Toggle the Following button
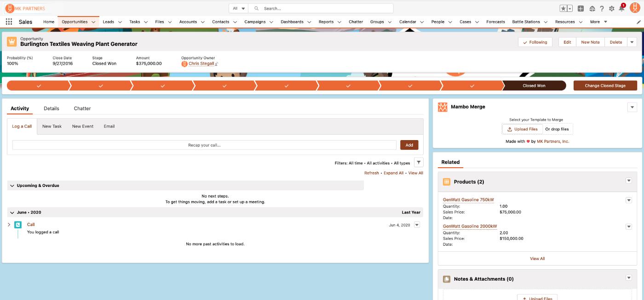644x300 pixels. coord(535,42)
